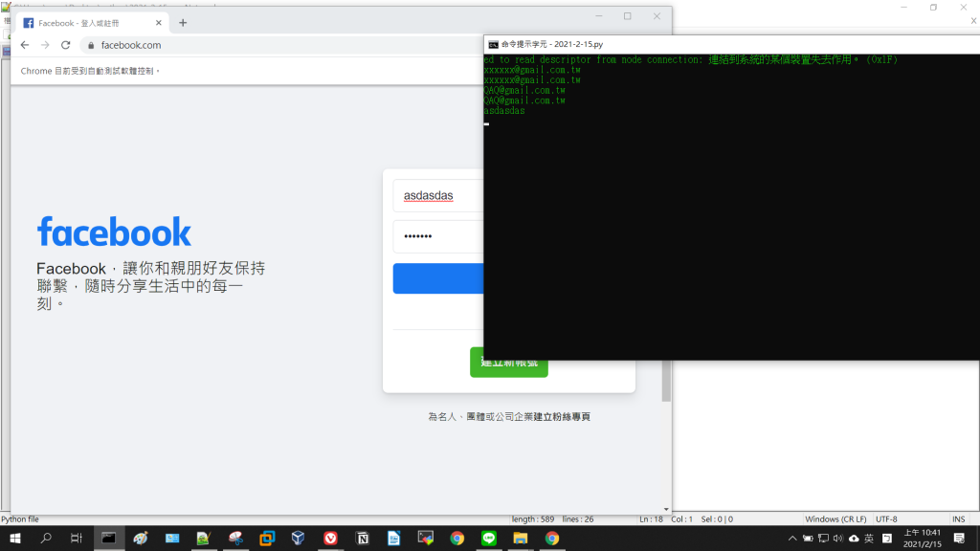Open taskbar search
The image size is (980, 551).
pos(46,538)
